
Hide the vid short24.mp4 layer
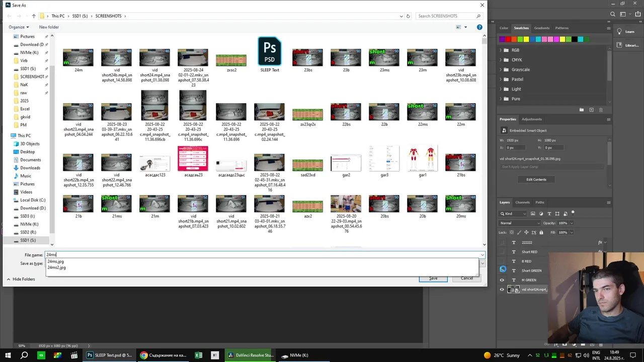502,290
